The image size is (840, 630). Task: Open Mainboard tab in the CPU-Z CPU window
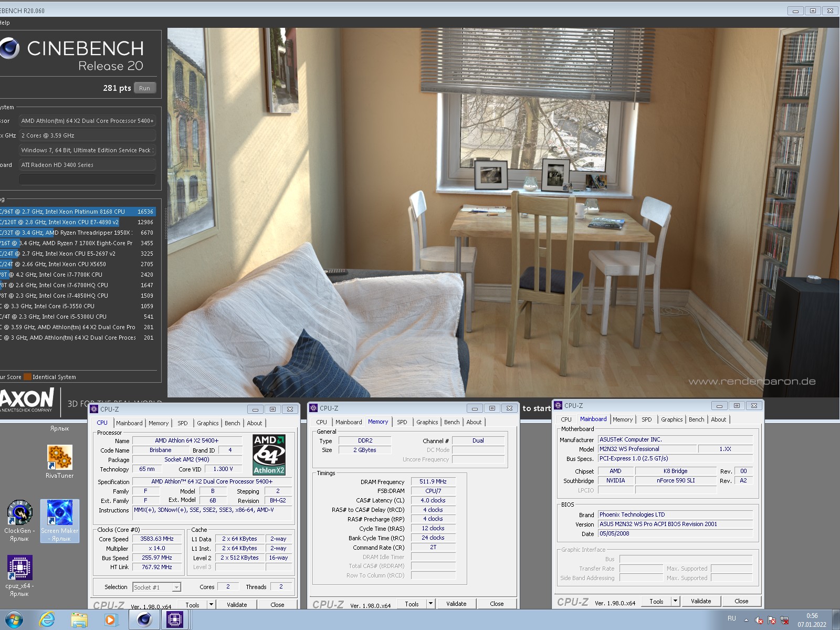[x=129, y=423]
